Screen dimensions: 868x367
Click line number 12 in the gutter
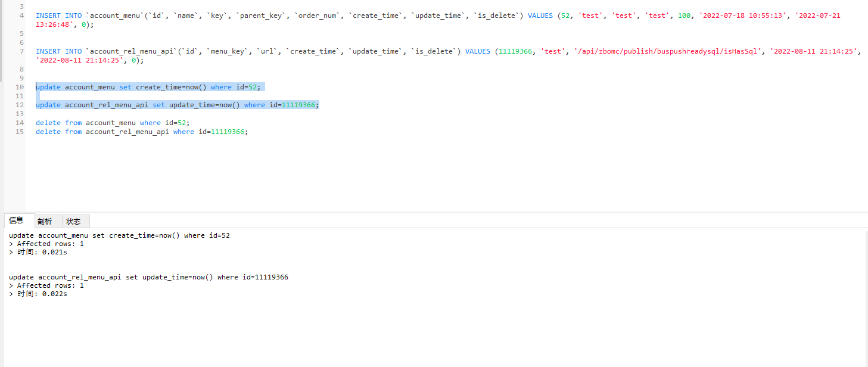(x=20, y=105)
